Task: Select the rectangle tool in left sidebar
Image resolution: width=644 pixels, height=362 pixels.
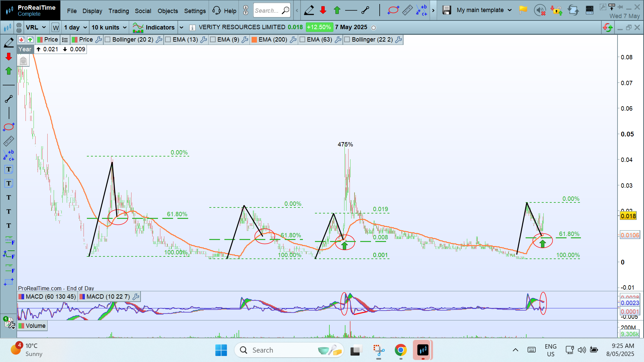Action: click(9, 282)
